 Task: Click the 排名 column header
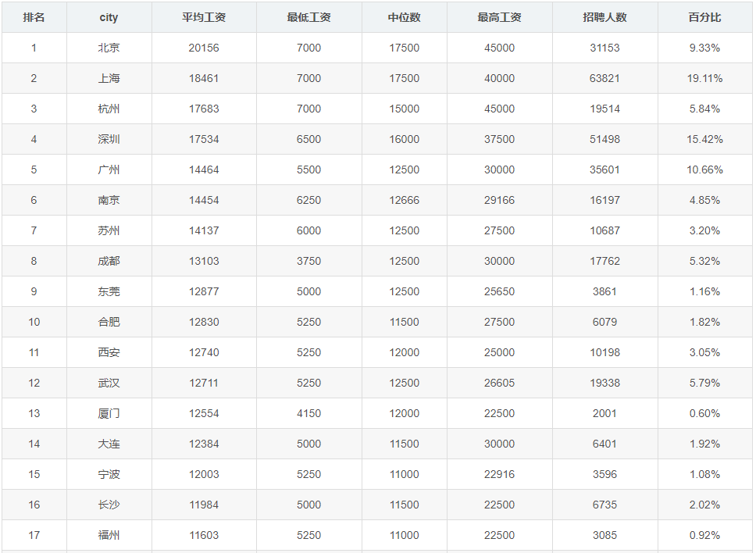pyautogui.click(x=34, y=17)
